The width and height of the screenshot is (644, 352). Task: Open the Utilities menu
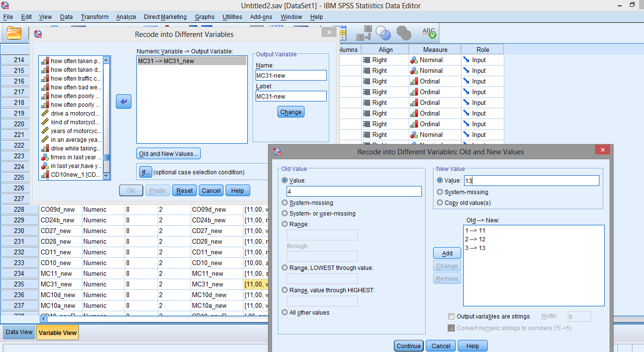click(232, 17)
